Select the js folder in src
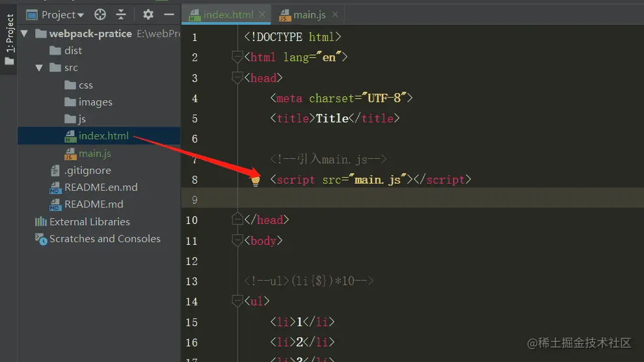 point(82,119)
